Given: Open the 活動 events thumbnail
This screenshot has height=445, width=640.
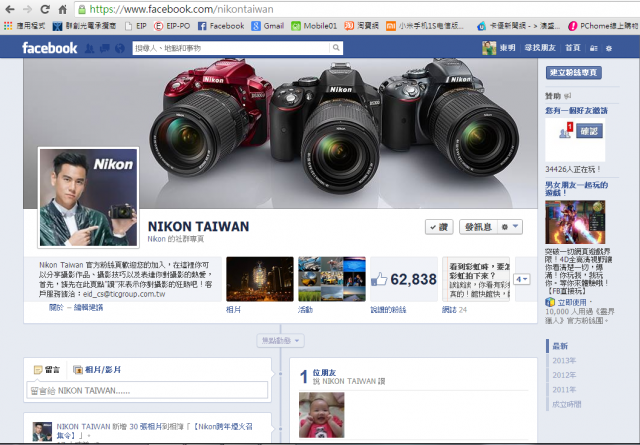Looking at the screenshot, I should click(x=332, y=279).
